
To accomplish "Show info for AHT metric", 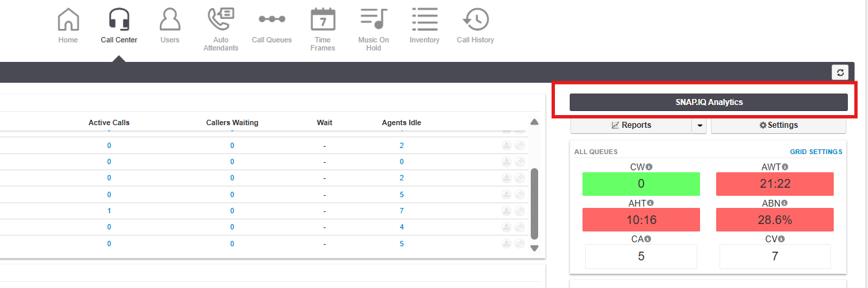I will point(650,203).
